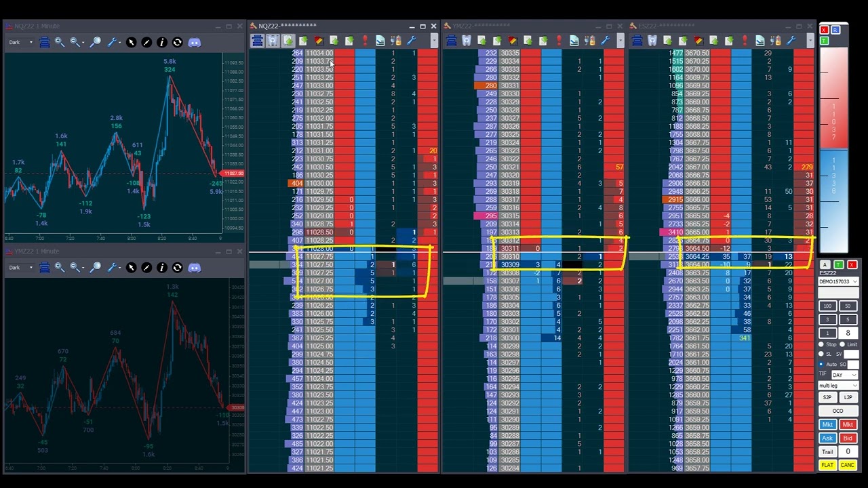Select the Stop radio button
This screenshot has height=488, width=868.
(x=821, y=344)
